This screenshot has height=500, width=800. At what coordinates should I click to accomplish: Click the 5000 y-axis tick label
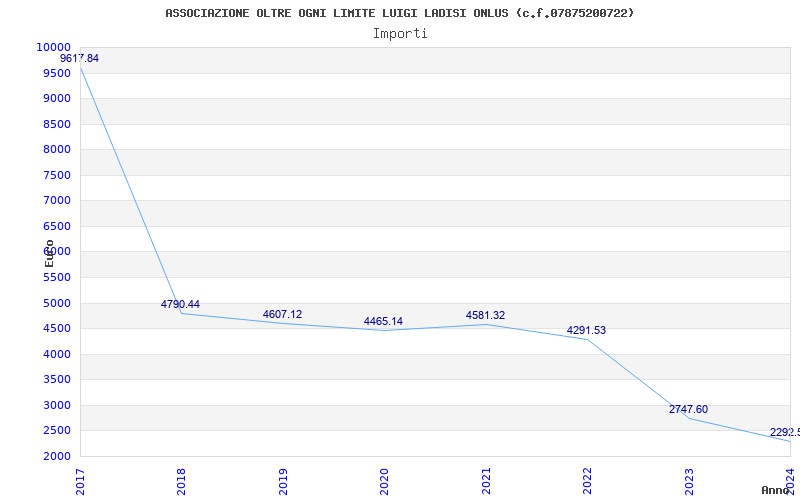57,303
